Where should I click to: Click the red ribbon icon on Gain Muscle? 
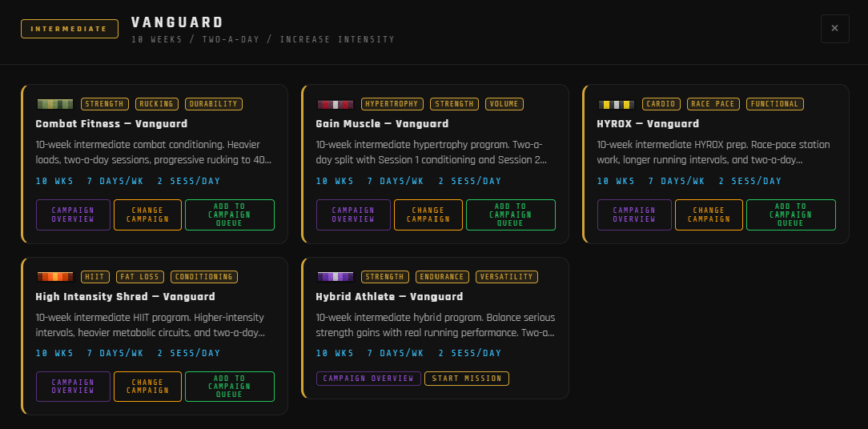336,104
